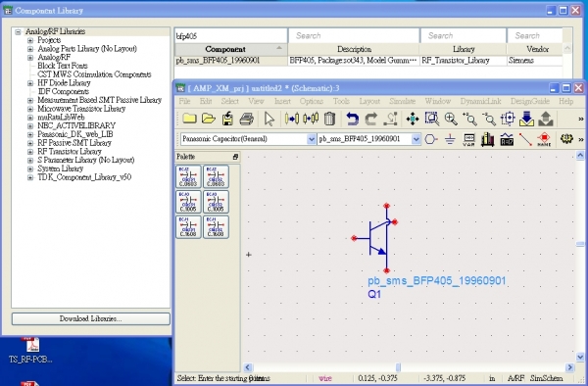
Task: Select muRataLibWeb in the library tree
Action: [61, 118]
